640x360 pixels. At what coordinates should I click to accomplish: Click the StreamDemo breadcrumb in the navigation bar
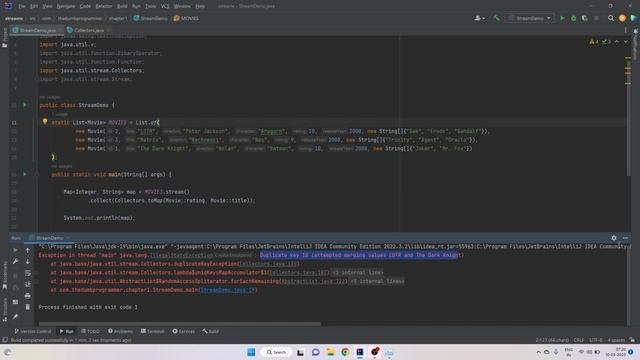(x=151, y=18)
